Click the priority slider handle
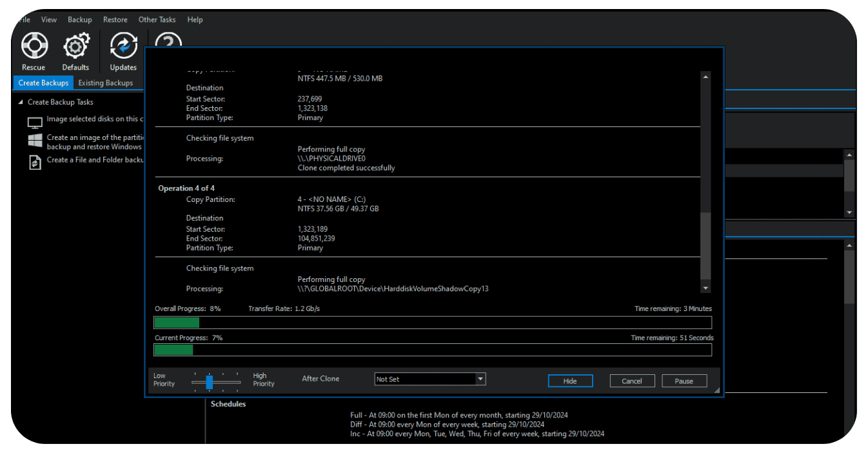The image size is (868, 453). point(210,382)
